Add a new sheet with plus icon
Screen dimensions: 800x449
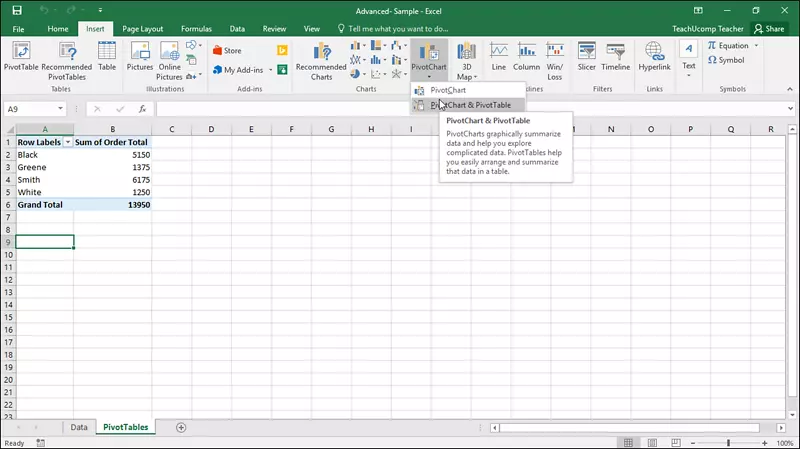[x=181, y=428]
